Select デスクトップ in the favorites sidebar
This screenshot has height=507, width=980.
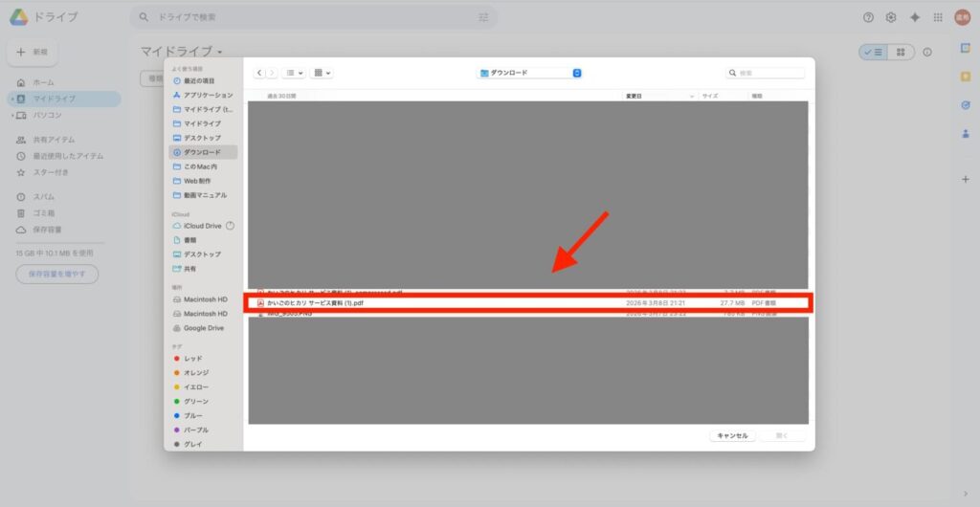(x=202, y=138)
